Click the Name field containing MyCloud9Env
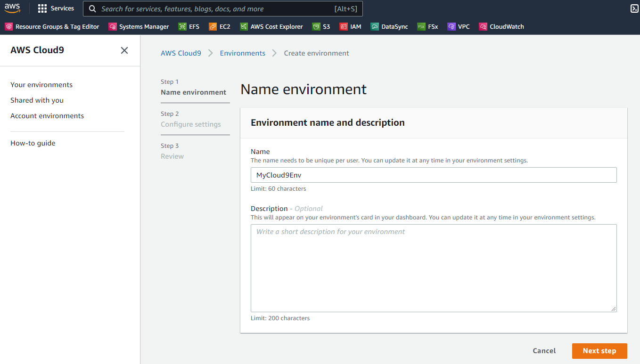This screenshot has height=364, width=640. pos(434,175)
